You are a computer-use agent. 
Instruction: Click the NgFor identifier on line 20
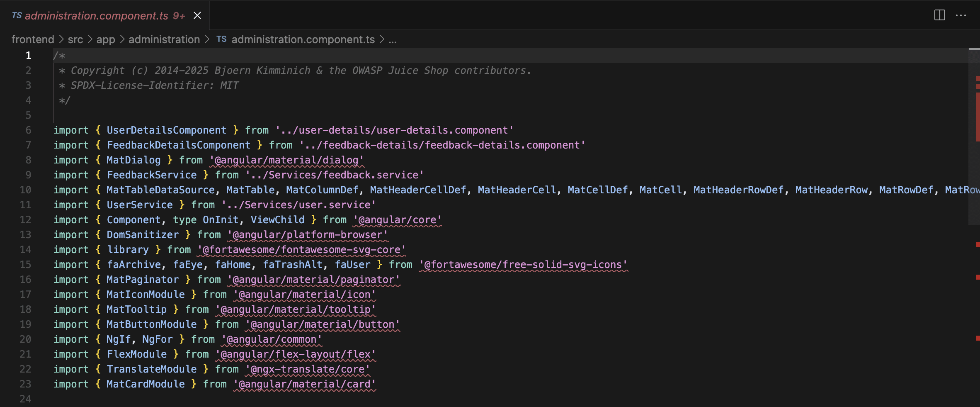[158, 339]
